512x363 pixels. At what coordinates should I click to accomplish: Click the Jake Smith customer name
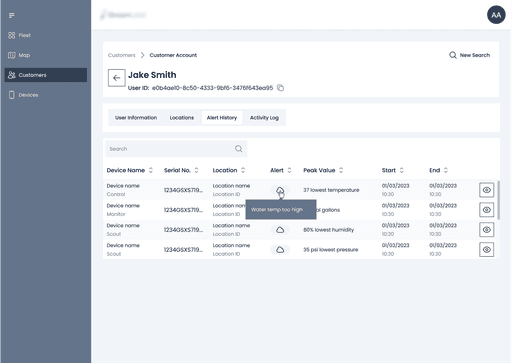pos(152,75)
